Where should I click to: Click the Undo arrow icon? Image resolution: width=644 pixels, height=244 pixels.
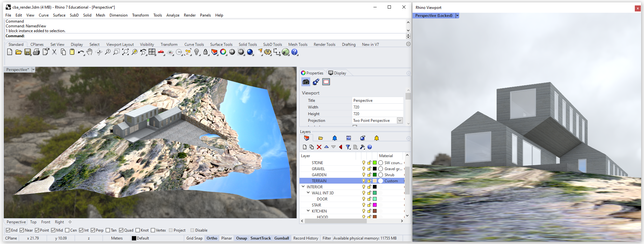[x=81, y=52]
